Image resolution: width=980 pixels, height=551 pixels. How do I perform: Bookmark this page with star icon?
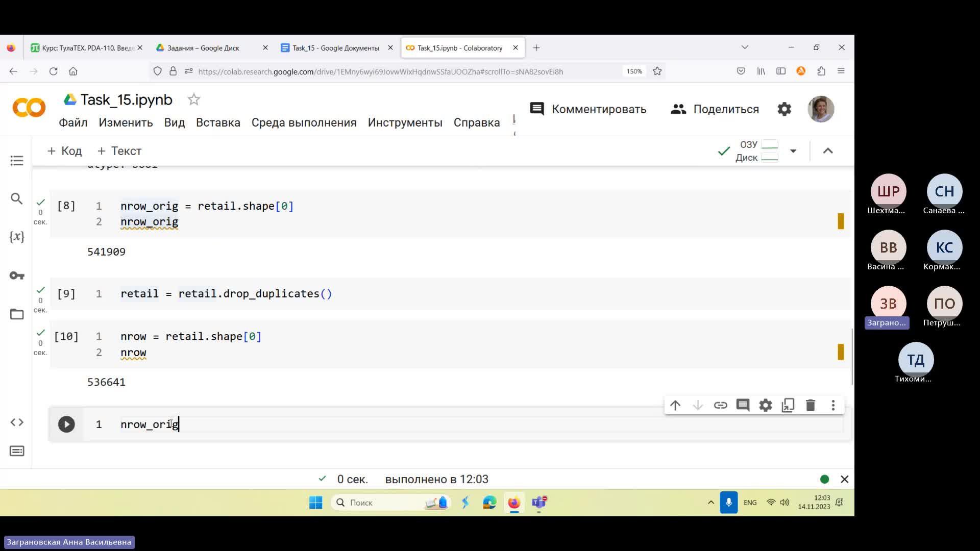(657, 71)
